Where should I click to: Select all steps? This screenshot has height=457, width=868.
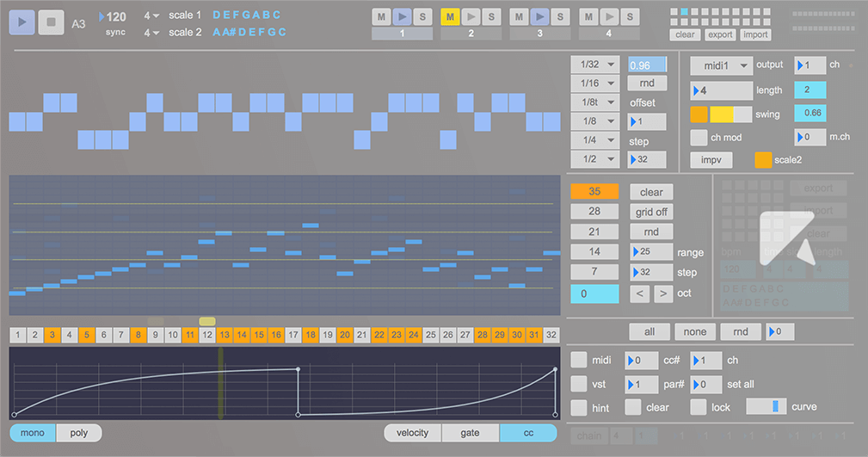tap(649, 332)
